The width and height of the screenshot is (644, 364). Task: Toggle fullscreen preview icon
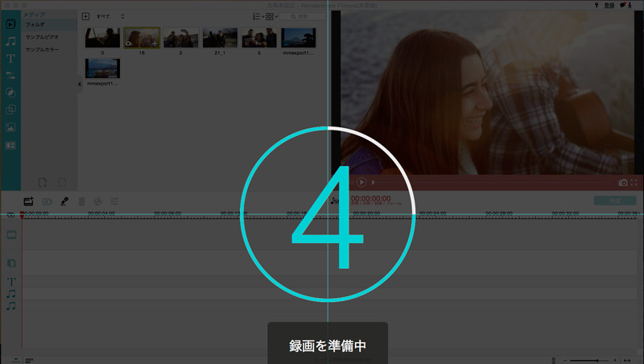pyautogui.click(x=634, y=183)
